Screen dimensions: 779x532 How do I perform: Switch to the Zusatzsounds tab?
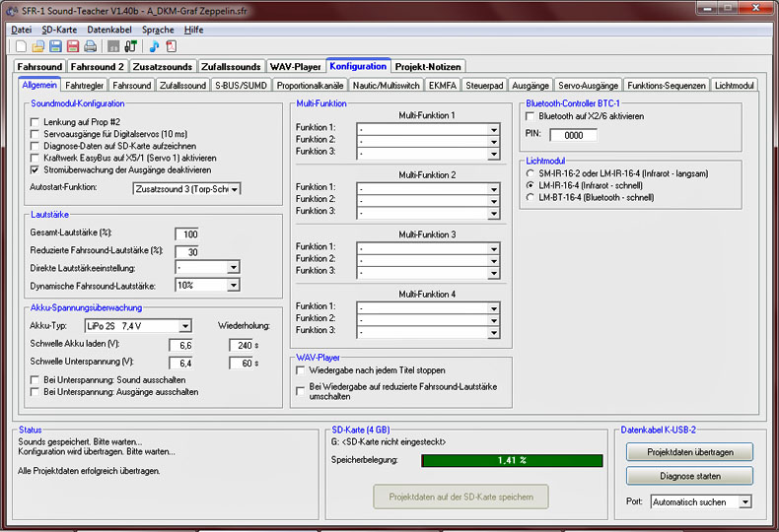click(x=163, y=67)
